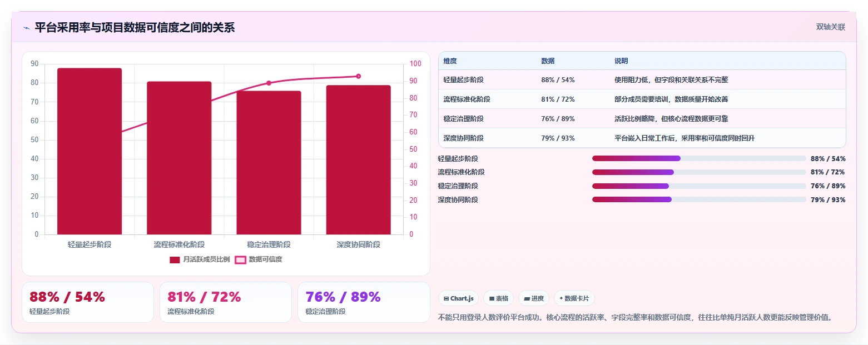The height and width of the screenshot is (345, 868).
Task: Click the 稳定治理阶段 progress bar
Action: pyautogui.click(x=699, y=186)
